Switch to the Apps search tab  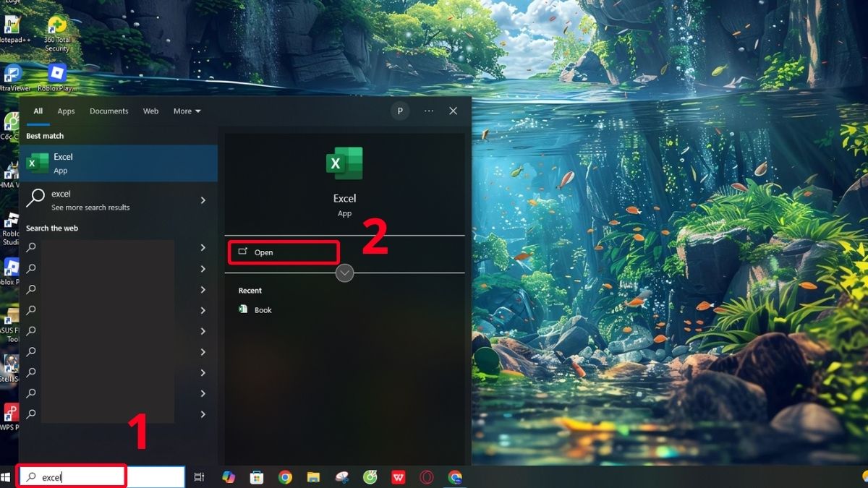(x=66, y=111)
